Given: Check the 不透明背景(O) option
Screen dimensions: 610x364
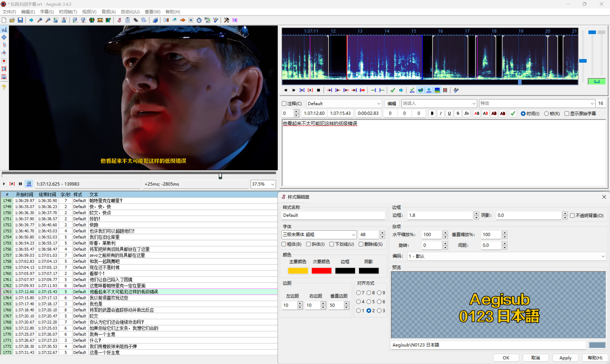Looking at the screenshot, I should pos(572,215).
